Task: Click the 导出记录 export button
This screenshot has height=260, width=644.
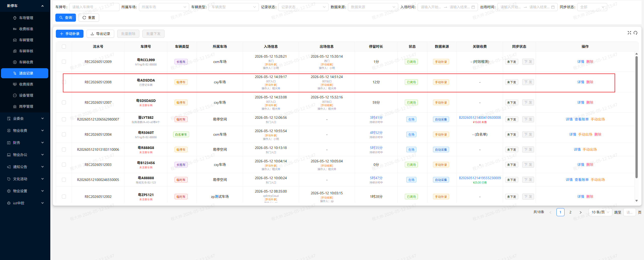Action: coord(100,34)
